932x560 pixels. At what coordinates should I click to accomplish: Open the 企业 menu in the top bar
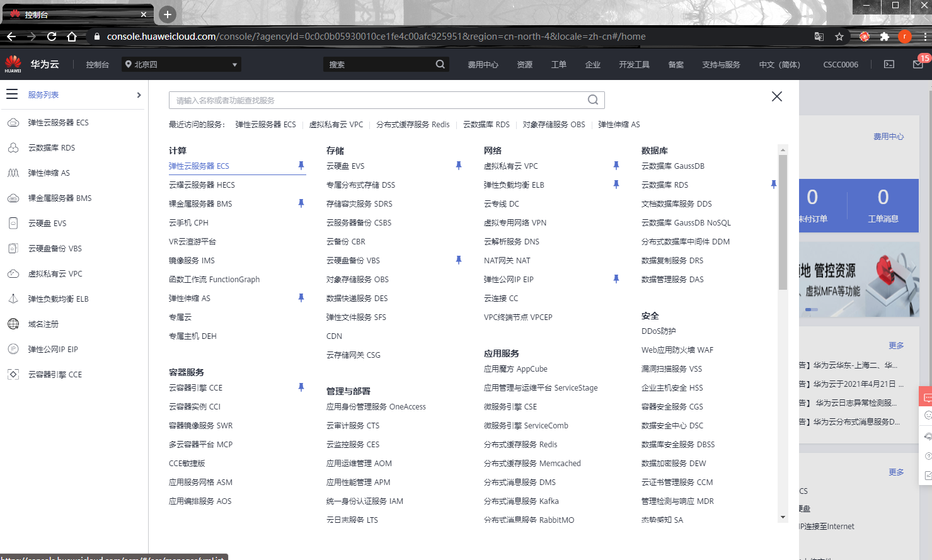tap(592, 64)
